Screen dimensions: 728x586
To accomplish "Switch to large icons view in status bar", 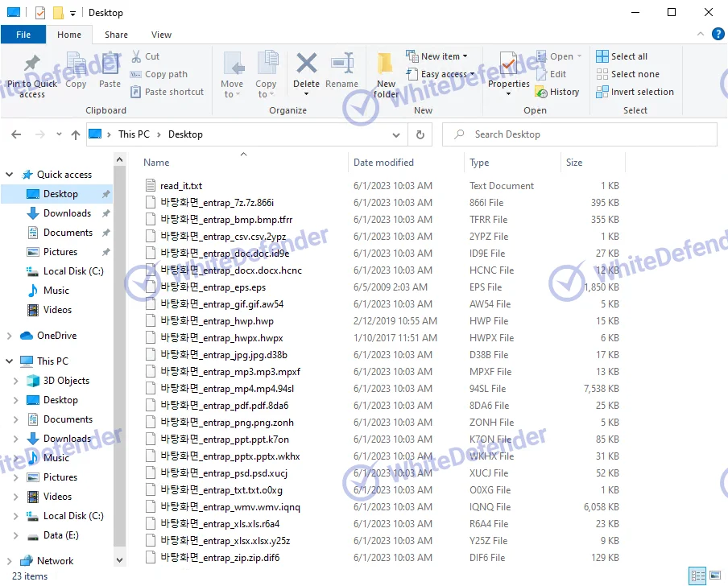I will click(714, 576).
